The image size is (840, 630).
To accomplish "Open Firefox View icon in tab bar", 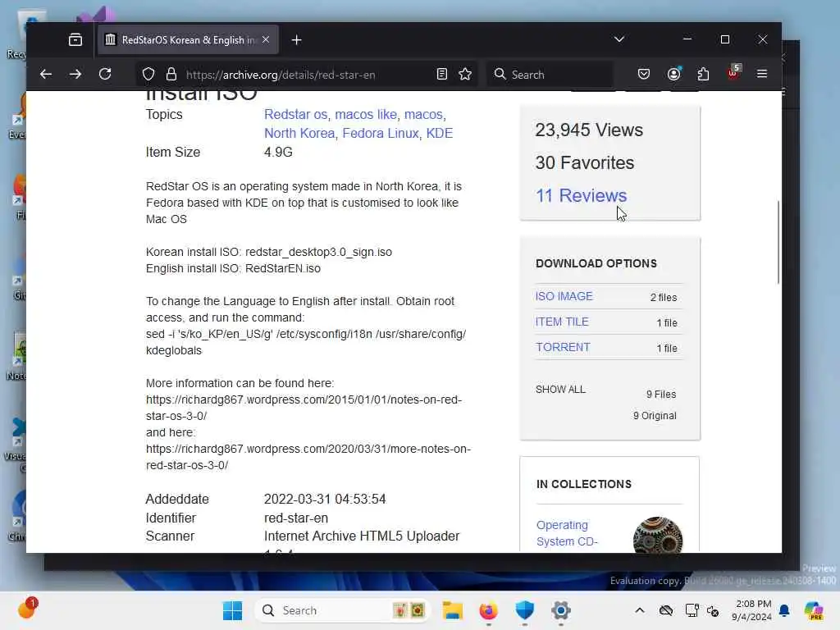I will click(75, 39).
